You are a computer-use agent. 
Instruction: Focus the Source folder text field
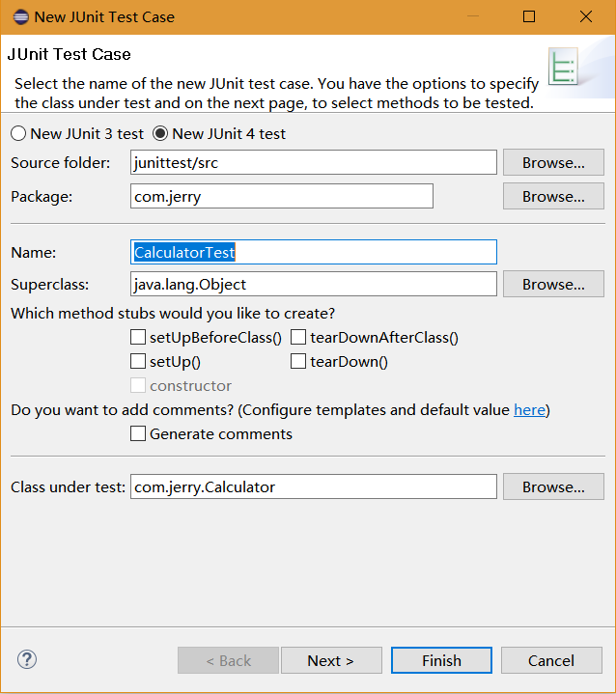coord(314,162)
